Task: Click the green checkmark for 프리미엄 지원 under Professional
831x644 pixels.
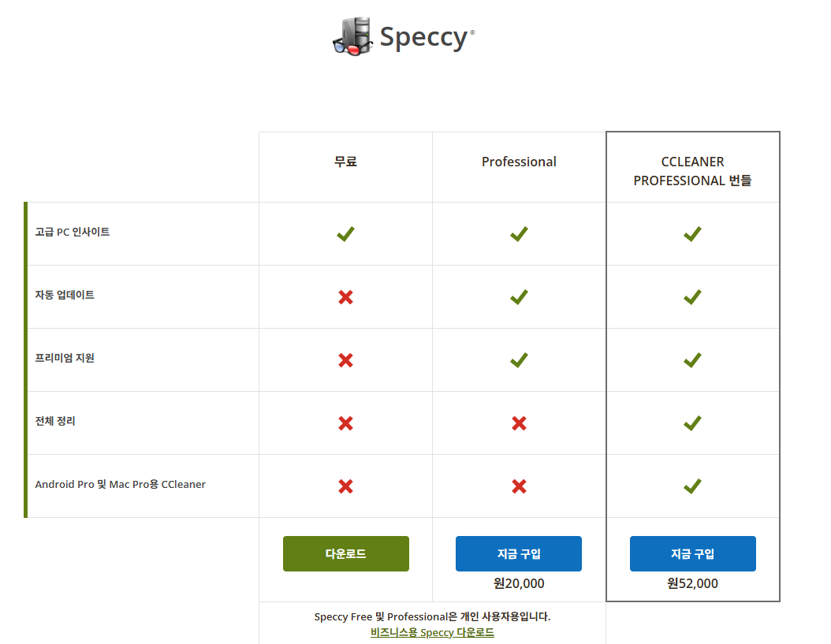Action: point(519,360)
